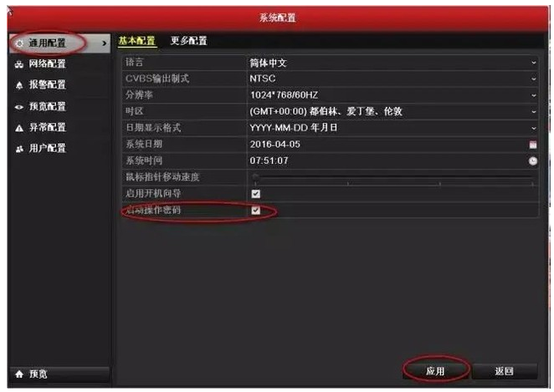Screen dimensions: 554x392
Task: Click the 返回 back button
Action: tap(504, 371)
